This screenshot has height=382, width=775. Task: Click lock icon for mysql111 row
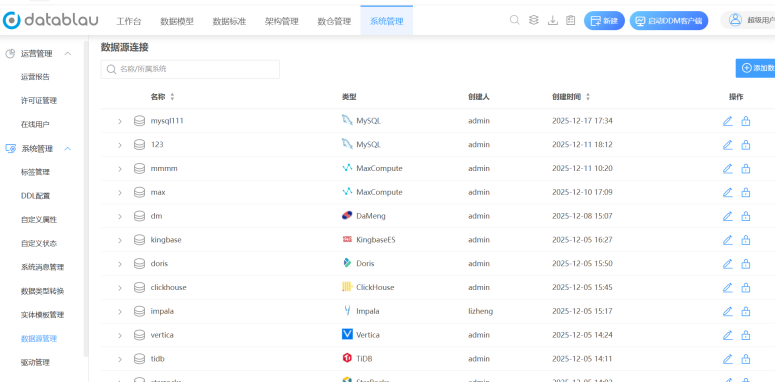pos(746,121)
